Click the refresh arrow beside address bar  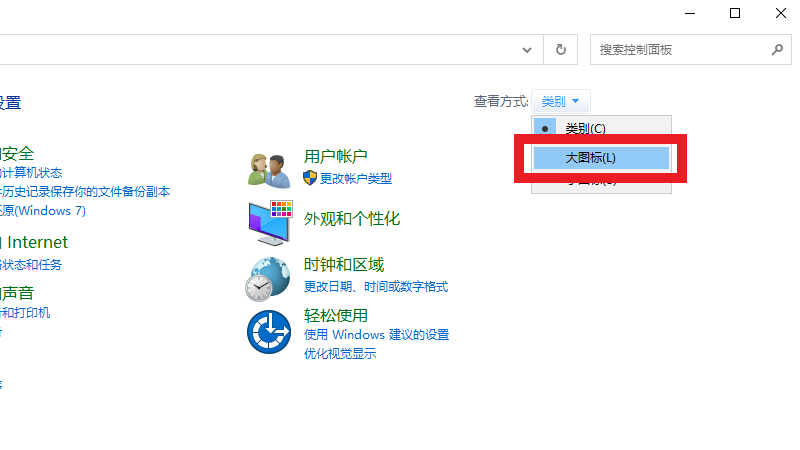pos(560,49)
